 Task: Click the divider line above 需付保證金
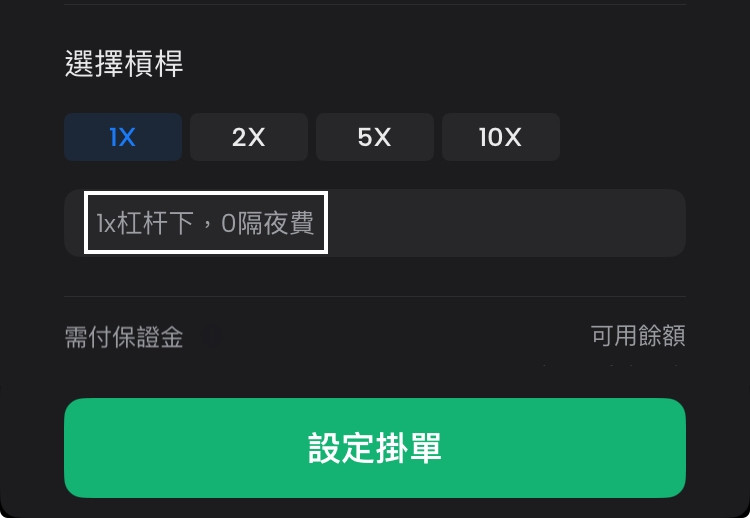(x=375, y=297)
